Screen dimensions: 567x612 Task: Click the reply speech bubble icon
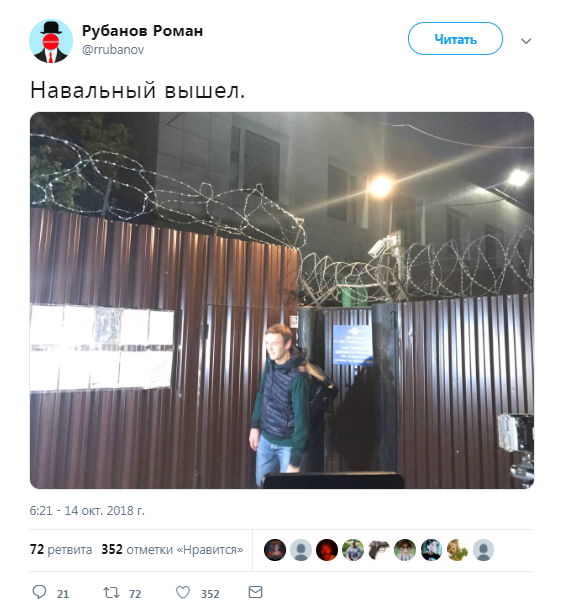click(39, 592)
